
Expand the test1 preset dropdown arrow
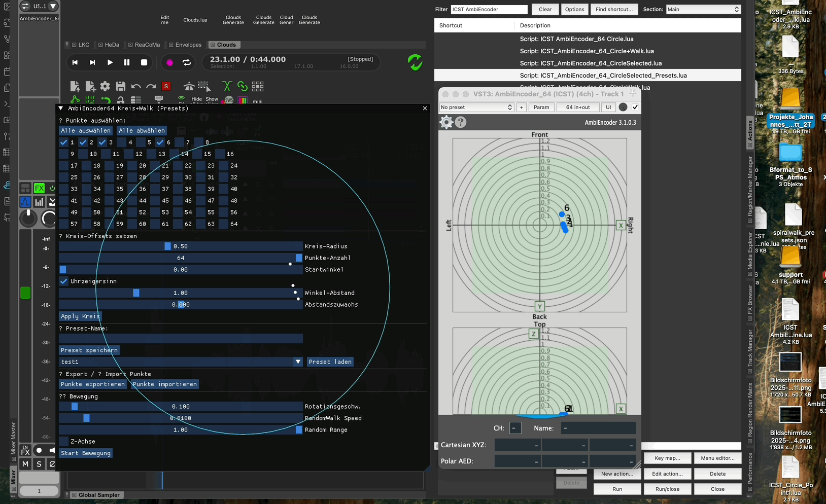(x=298, y=362)
